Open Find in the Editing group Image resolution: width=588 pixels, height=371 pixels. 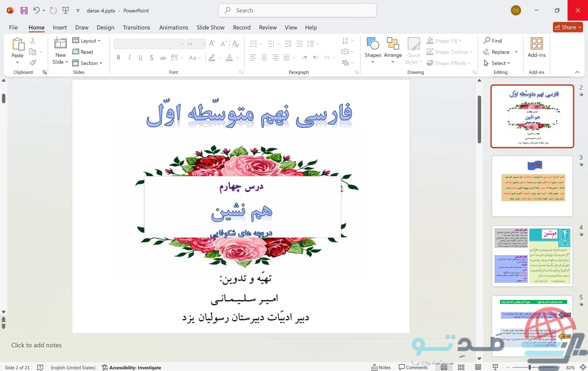(x=492, y=40)
